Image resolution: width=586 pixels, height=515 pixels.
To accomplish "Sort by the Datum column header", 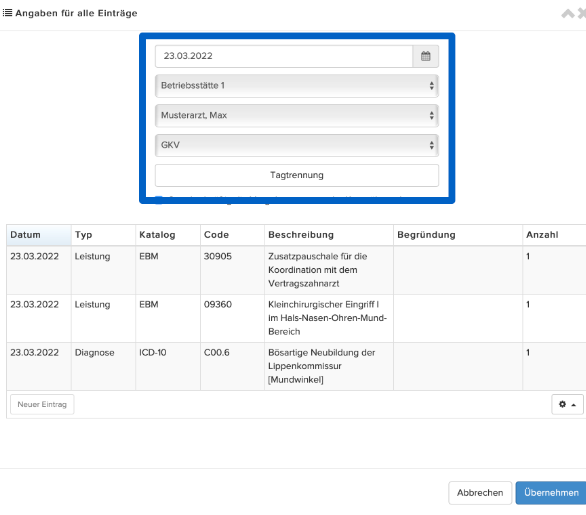I will coord(39,235).
